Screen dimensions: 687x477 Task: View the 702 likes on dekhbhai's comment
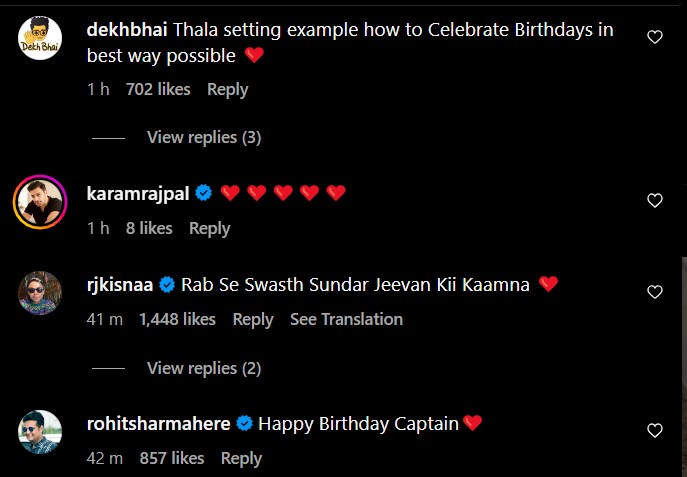tap(158, 89)
